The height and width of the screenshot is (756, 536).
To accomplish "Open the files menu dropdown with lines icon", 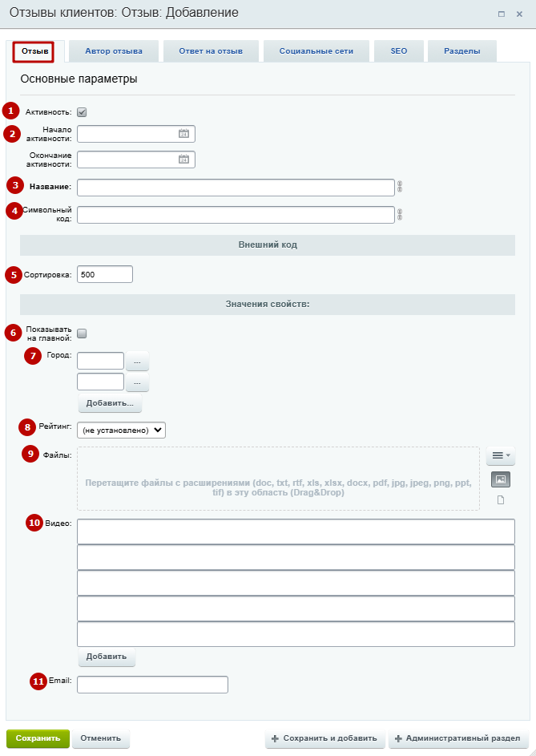I will (500, 455).
